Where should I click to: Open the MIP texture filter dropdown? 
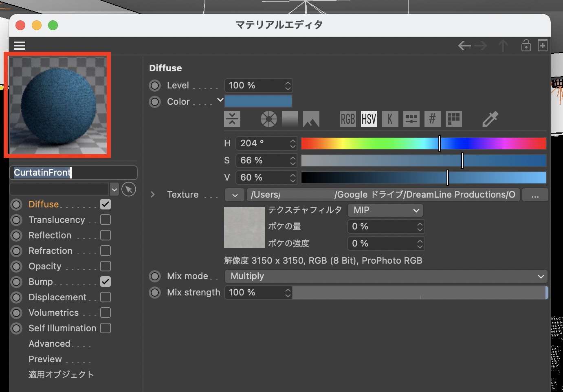pos(385,210)
